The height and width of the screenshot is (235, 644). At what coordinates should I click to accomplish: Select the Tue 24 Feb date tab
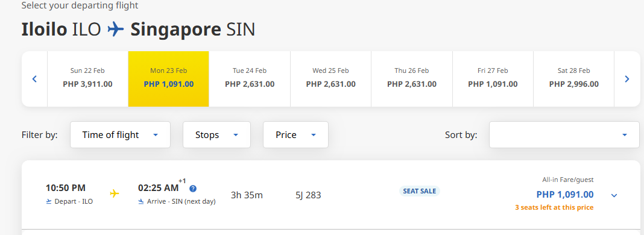(250, 79)
